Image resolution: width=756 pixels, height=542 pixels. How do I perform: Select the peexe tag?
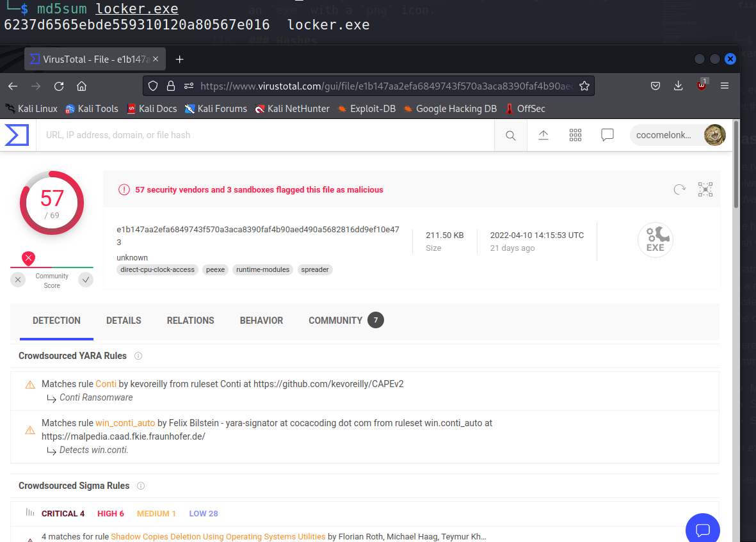tap(216, 270)
